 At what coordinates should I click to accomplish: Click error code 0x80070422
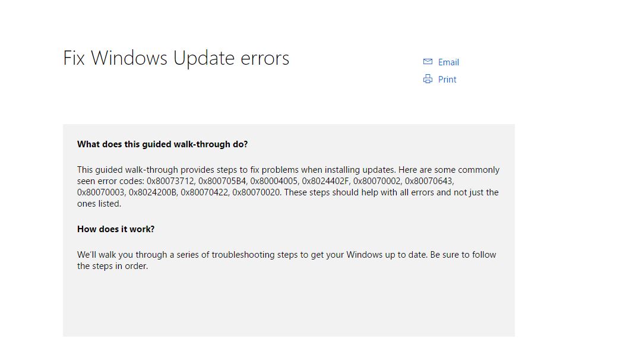(x=204, y=192)
